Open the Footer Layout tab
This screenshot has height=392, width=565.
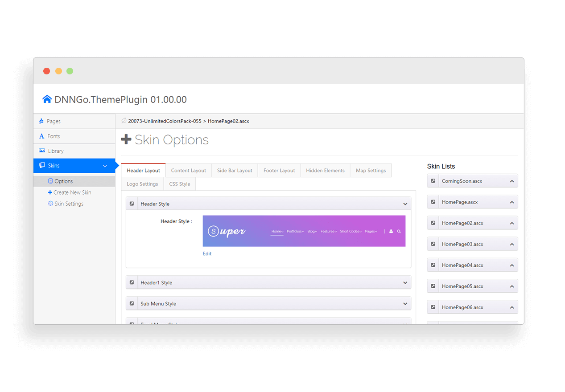point(279,171)
